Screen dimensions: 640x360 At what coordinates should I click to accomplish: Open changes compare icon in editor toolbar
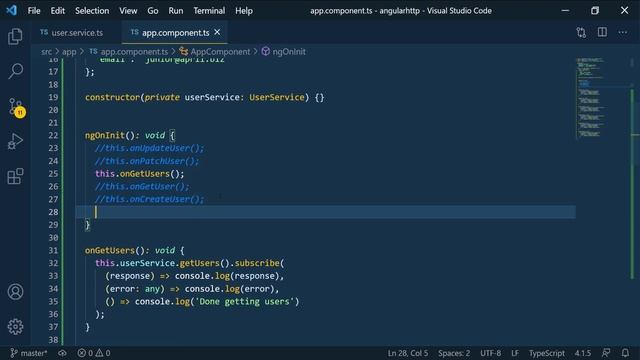(x=581, y=33)
